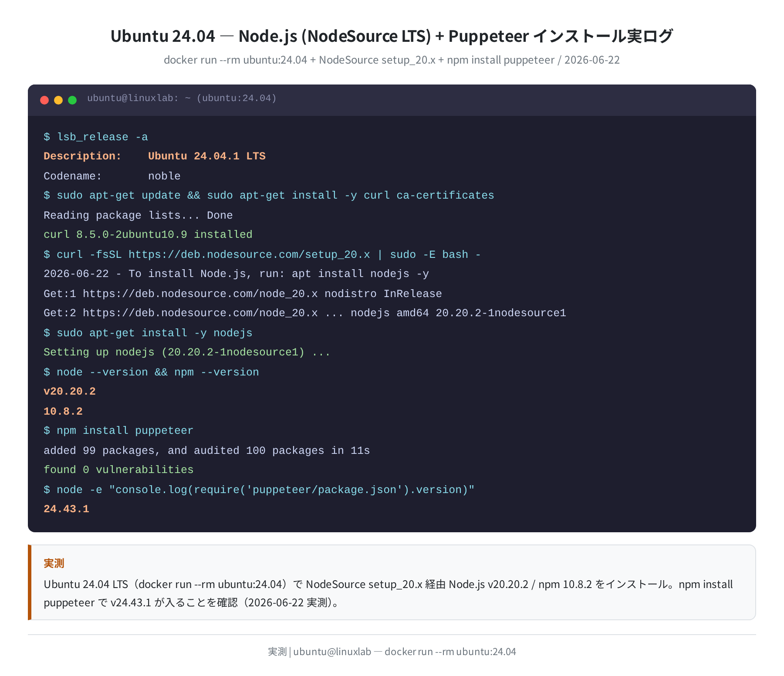Click '$ node --version && npm --version' command
The width and height of the screenshot is (784, 676).
[x=151, y=372]
